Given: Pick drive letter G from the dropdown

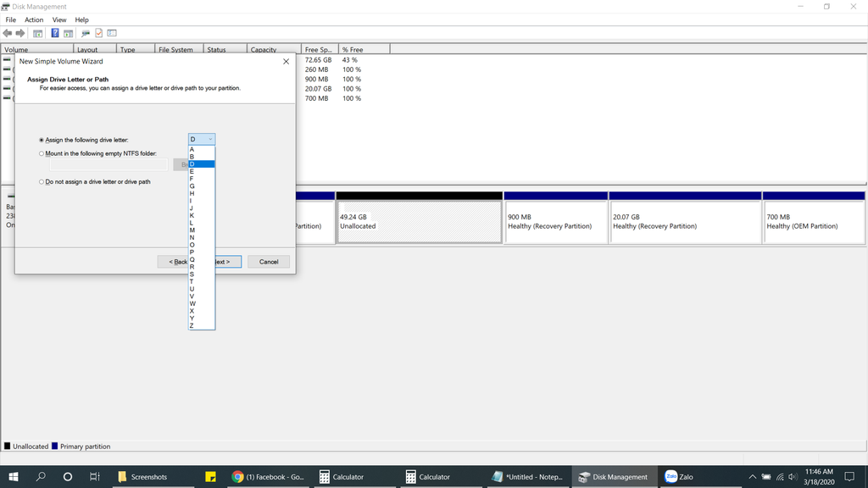Looking at the screenshot, I should (x=202, y=186).
